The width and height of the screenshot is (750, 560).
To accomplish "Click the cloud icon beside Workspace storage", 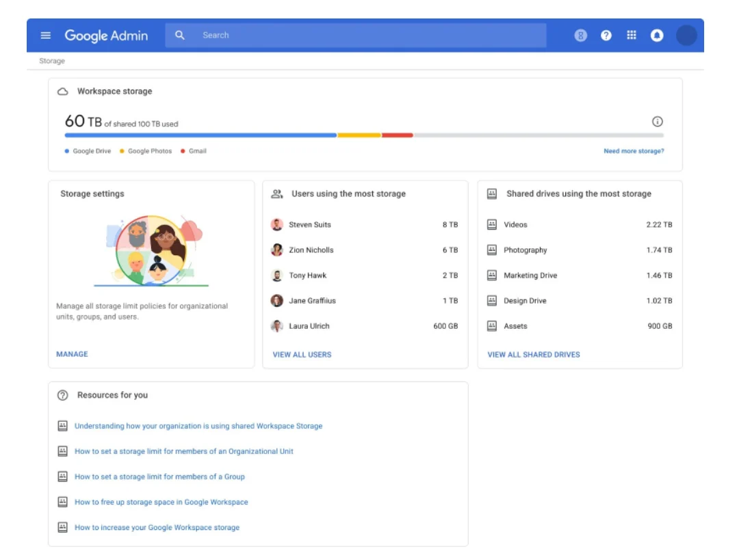I will point(63,90).
